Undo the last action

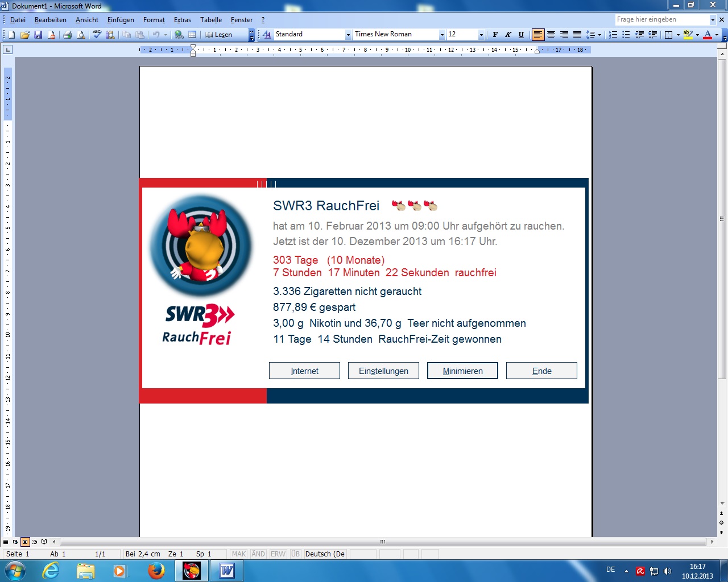point(156,35)
